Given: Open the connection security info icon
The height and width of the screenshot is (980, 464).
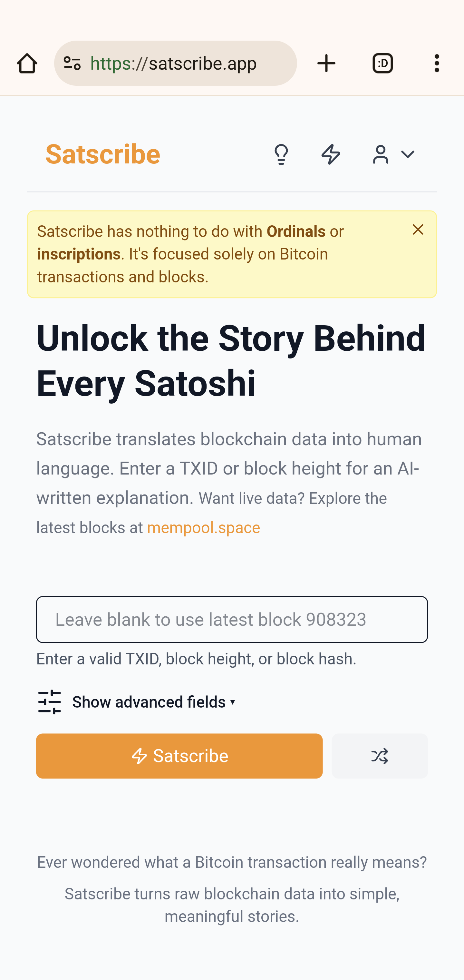Looking at the screenshot, I should click(72, 63).
